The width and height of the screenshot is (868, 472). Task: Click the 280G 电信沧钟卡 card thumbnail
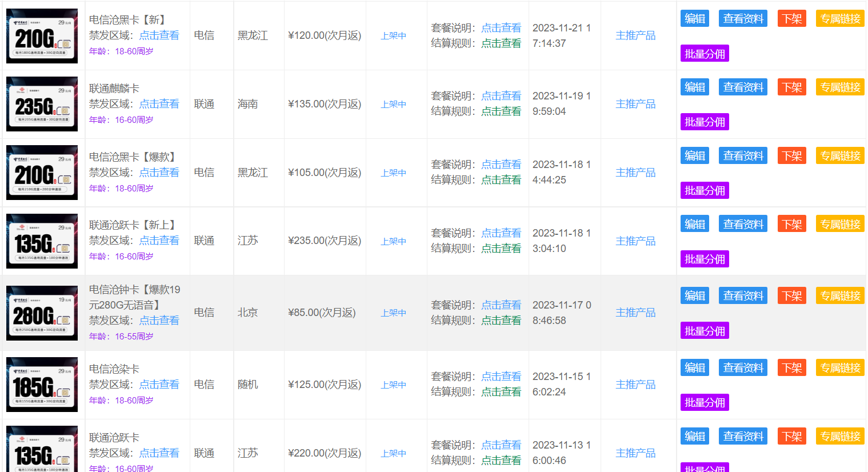(x=42, y=313)
